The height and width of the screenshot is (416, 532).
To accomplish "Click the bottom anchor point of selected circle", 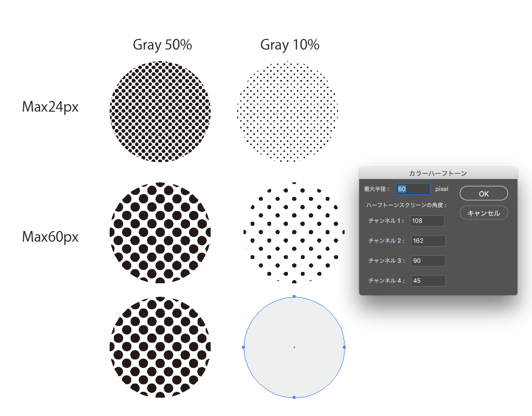I will pos(294,397).
